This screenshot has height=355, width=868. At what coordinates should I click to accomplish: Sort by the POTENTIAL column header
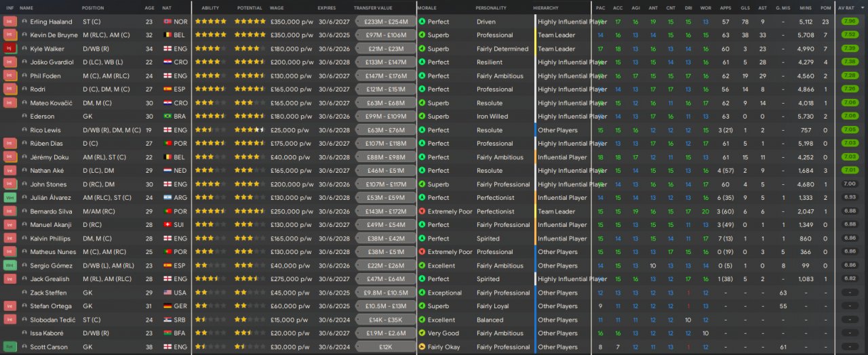(250, 7)
